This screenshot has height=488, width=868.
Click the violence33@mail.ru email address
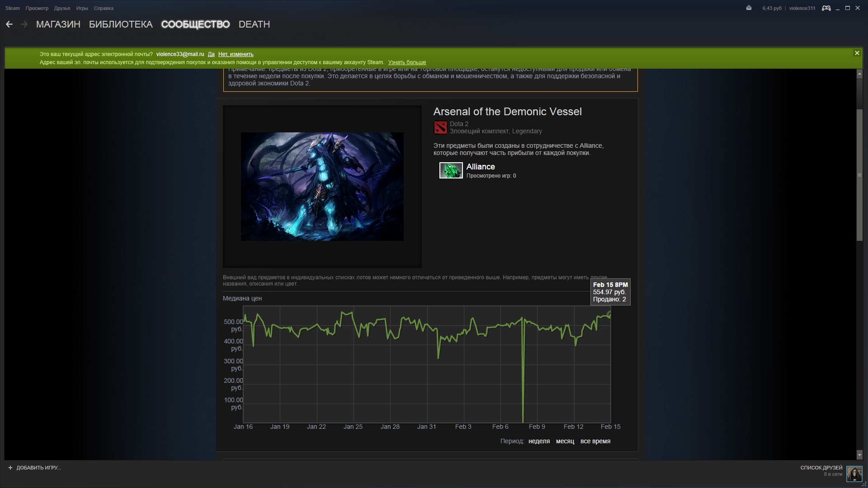180,54
